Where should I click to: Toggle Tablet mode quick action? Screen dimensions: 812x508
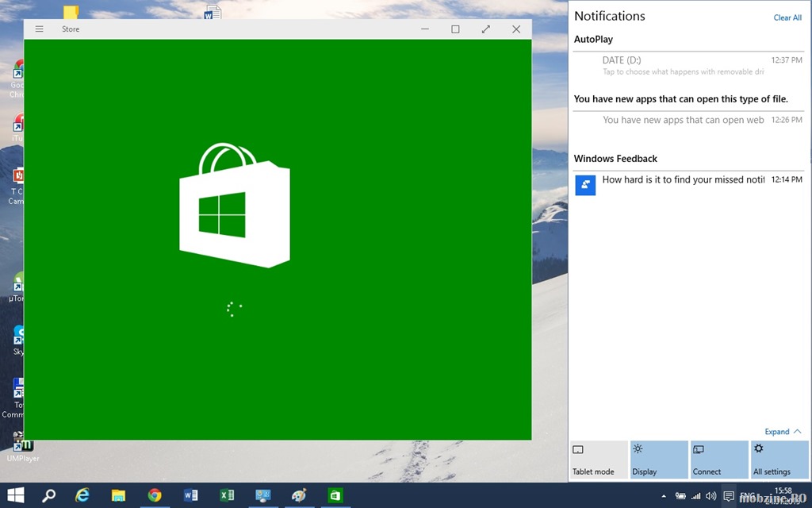pos(599,460)
